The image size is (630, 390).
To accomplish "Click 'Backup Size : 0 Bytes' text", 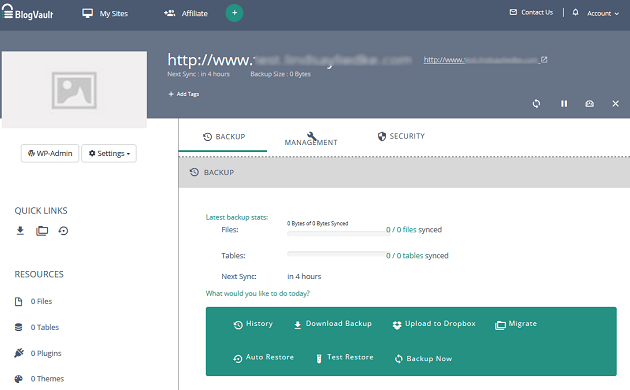I will [280, 74].
